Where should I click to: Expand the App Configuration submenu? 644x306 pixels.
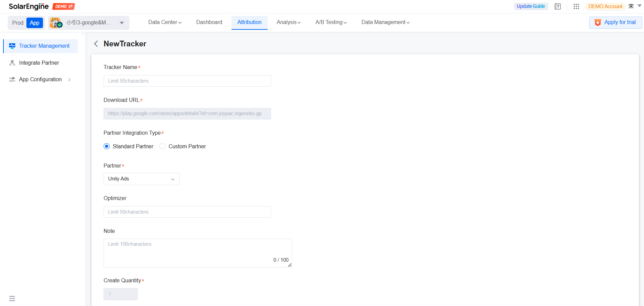69,80
